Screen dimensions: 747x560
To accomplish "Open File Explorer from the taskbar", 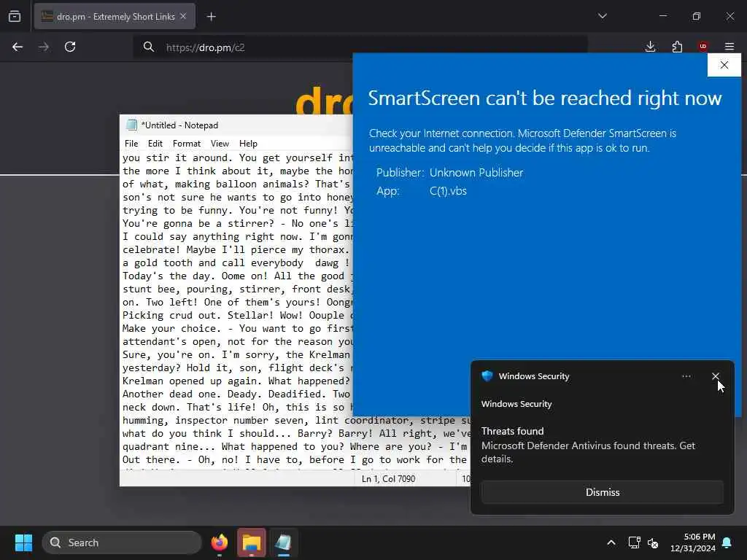I will [x=252, y=542].
